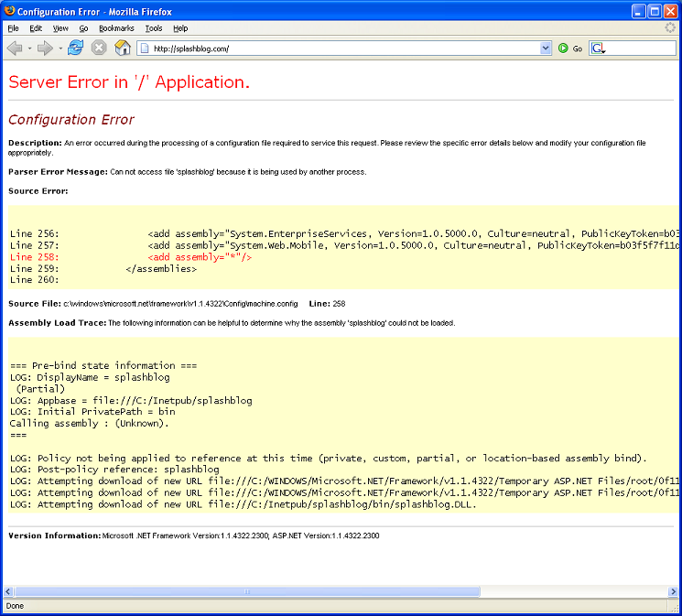
Task: Close the Firefox window
Action: (670, 11)
